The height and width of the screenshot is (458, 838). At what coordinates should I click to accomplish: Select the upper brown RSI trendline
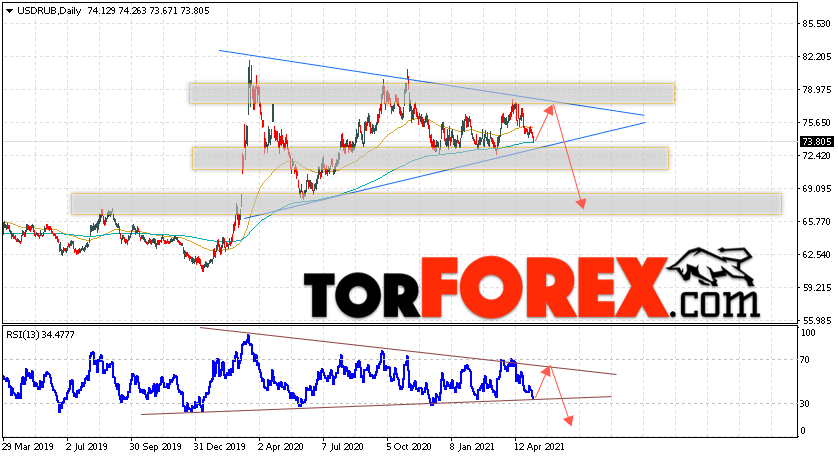(408, 351)
